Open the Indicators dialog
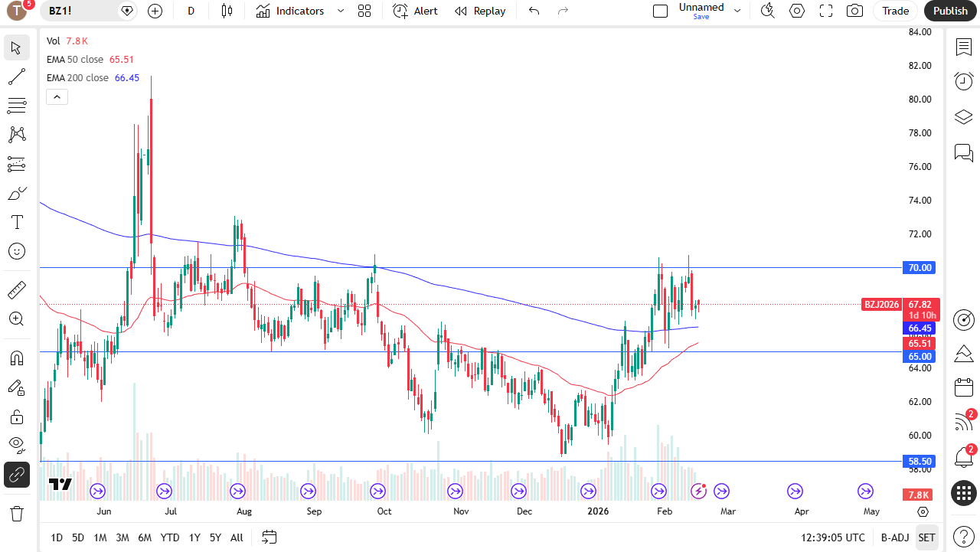 [290, 11]
